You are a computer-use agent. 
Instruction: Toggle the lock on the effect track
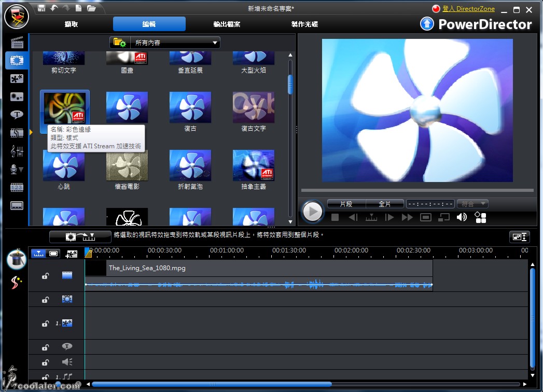click(x=45, y=300)
